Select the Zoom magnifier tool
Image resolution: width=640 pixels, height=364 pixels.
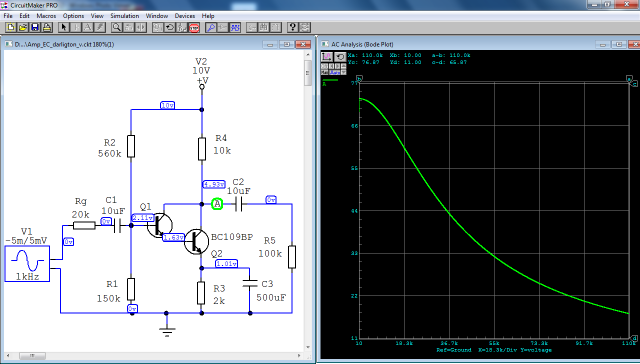click(x=116, y=27)
